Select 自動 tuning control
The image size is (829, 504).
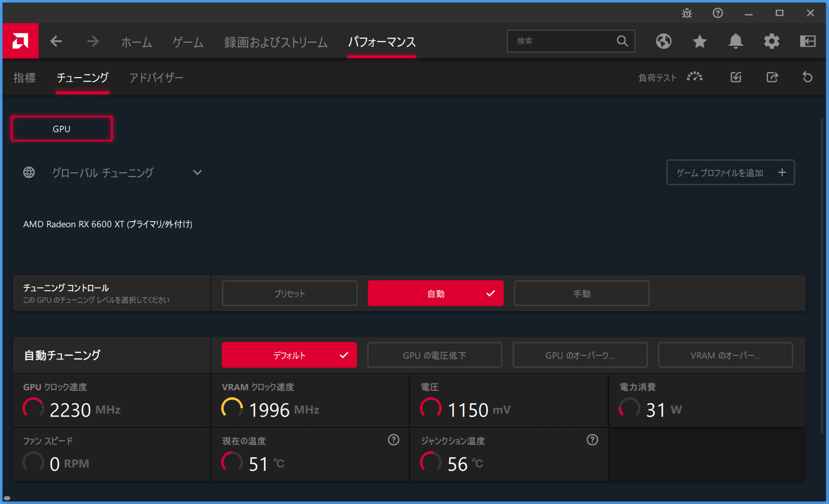[x=436, y=293]
